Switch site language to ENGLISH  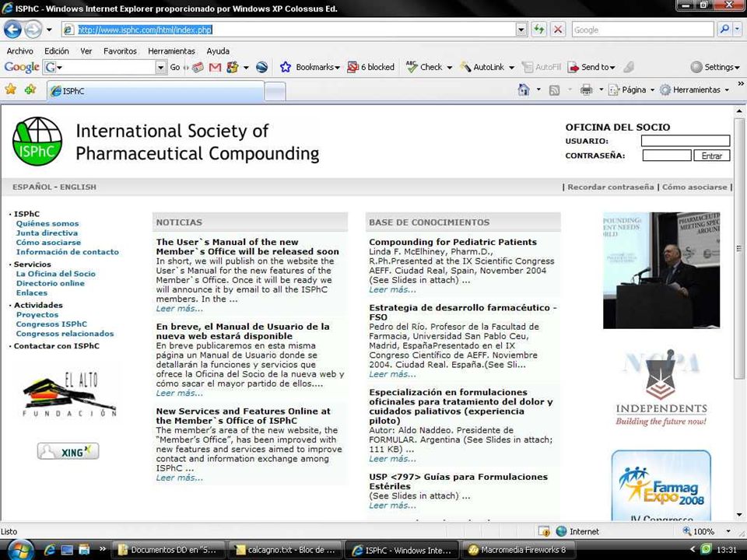[x=78, y=187]
